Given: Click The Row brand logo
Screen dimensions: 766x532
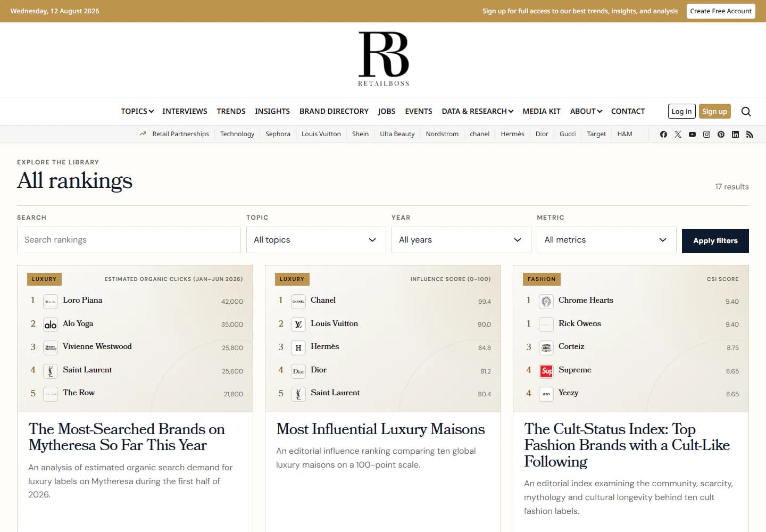Looking at the screenshot, I should coord(51,394).
